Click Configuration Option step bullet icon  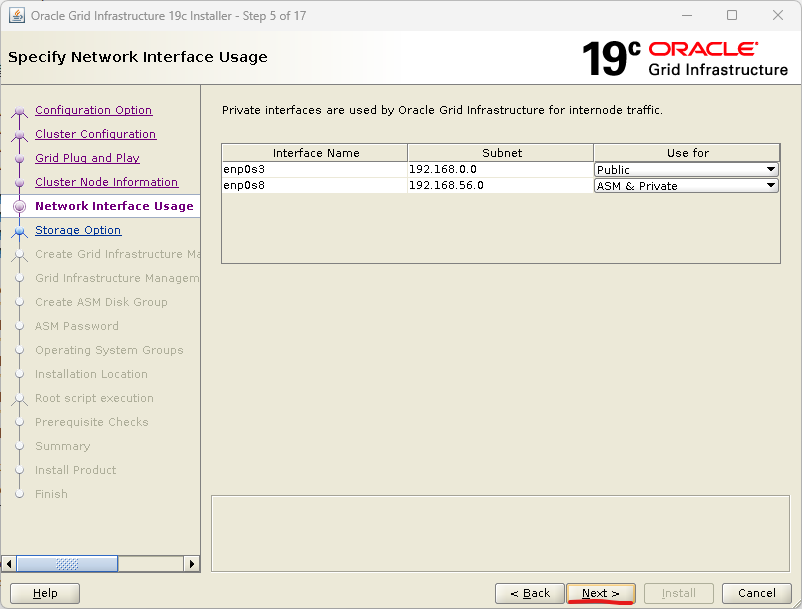click(x=19, y=110)
